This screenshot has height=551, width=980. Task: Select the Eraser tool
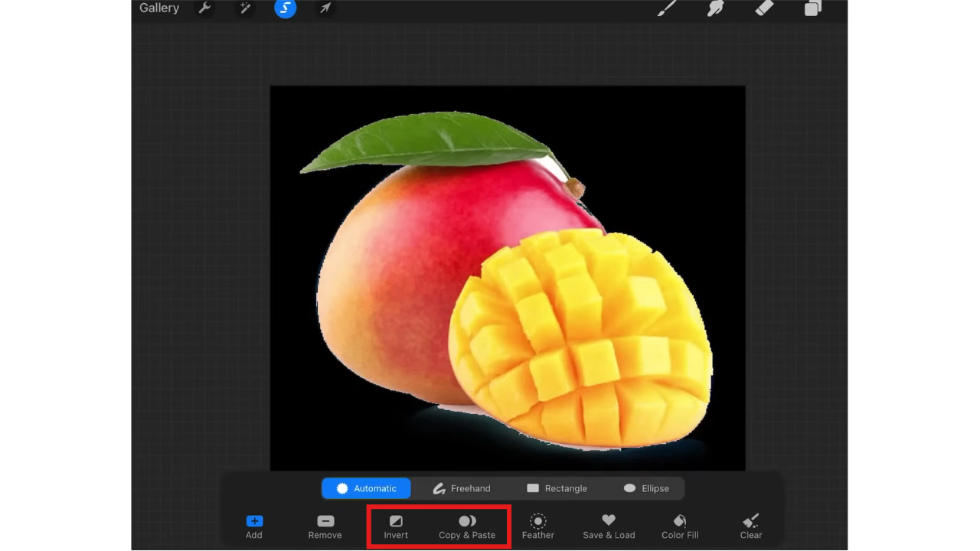[x=764, y=8]
